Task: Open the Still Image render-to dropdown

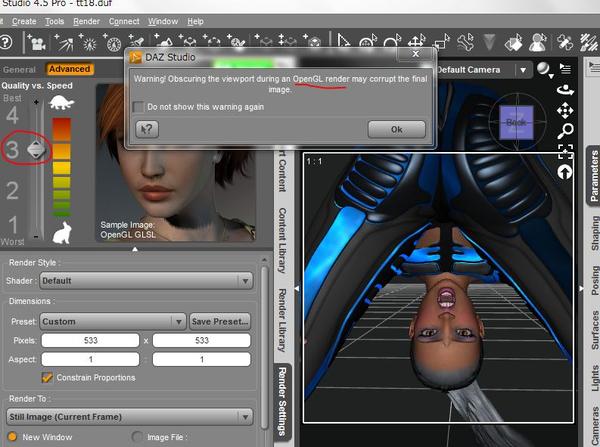Action: (131, 416)
